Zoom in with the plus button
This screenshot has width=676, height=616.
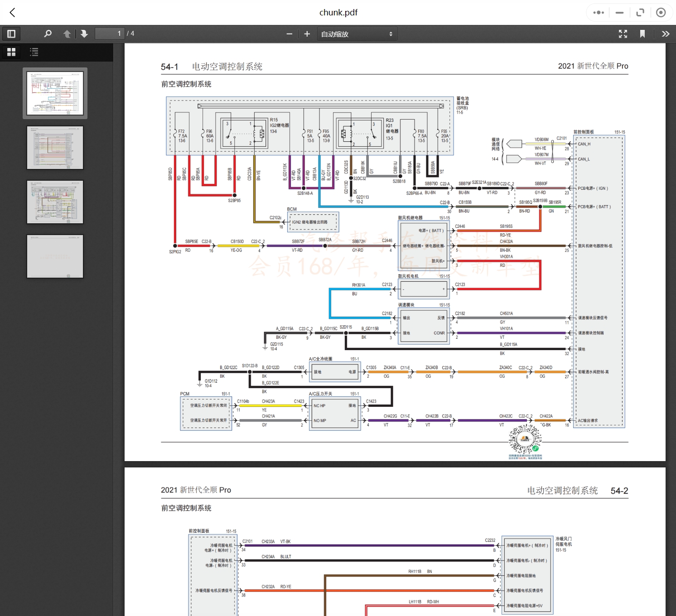click(x=307, y=34)
